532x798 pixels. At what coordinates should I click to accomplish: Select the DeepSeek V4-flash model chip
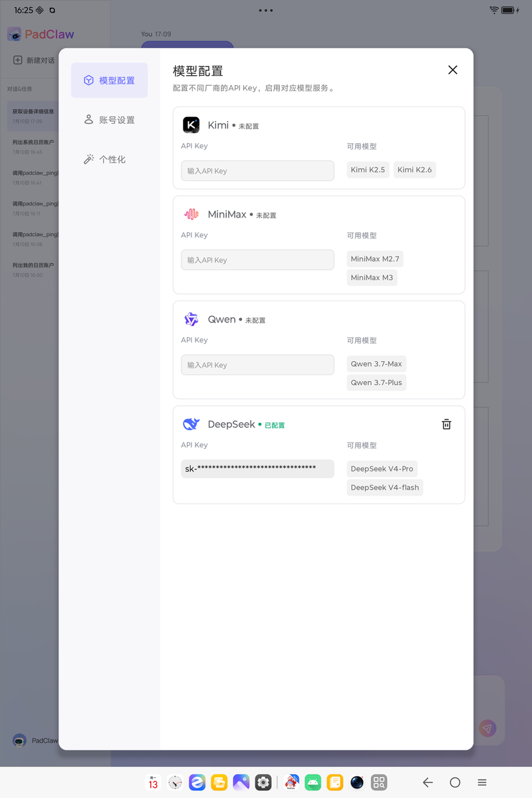[385, 487]
